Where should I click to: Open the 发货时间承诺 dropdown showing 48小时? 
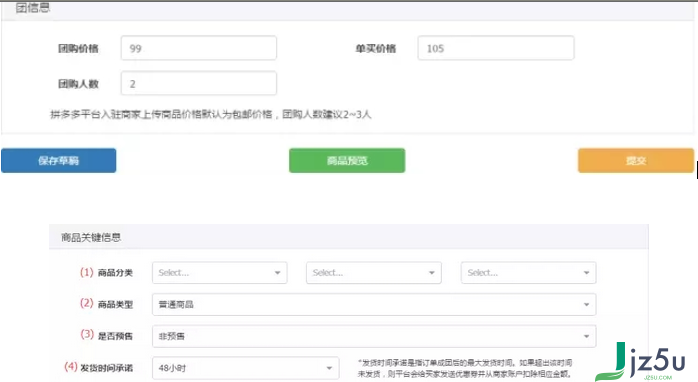tap(246, 368)
